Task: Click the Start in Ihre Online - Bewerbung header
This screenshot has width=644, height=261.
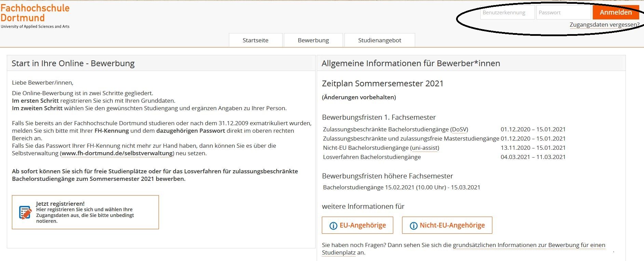Action: pos(73,63)
